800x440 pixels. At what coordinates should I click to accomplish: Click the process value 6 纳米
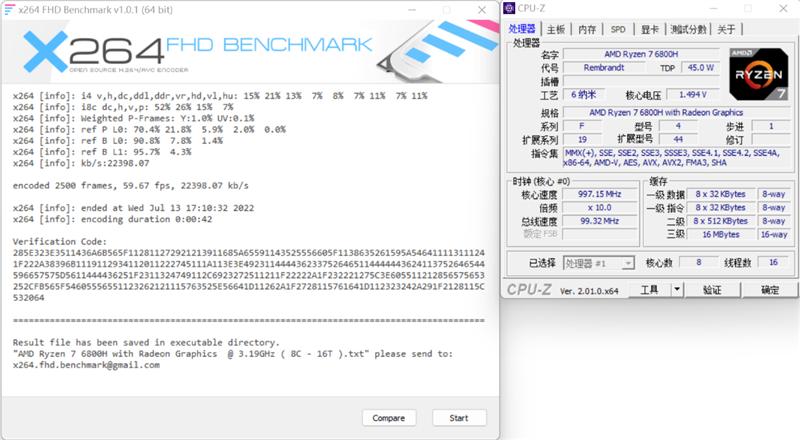coord(584,94)
